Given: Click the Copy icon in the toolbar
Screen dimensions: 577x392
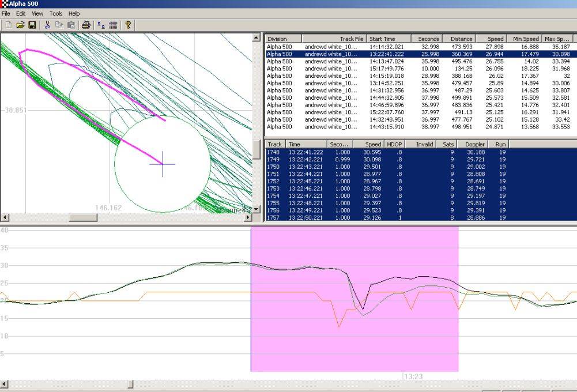Looking at the screenshot, I should (59, 25).
